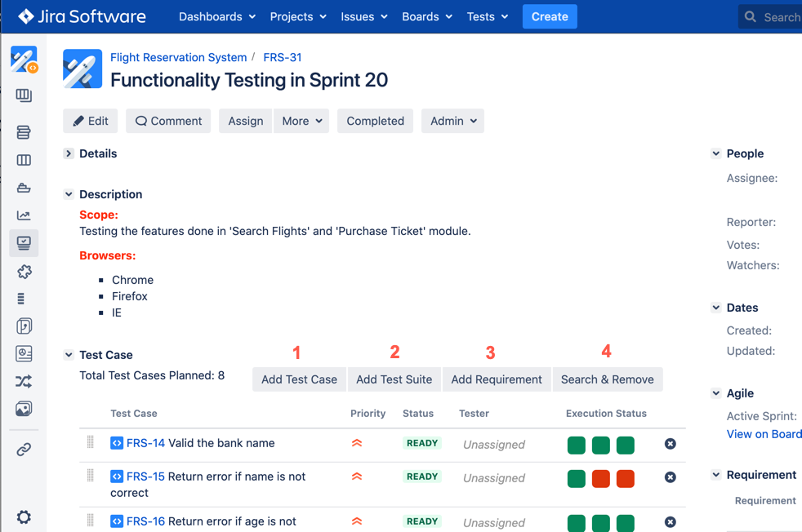
Task: Click first green execution status box for FRS-14
Action: coord(577,445)
